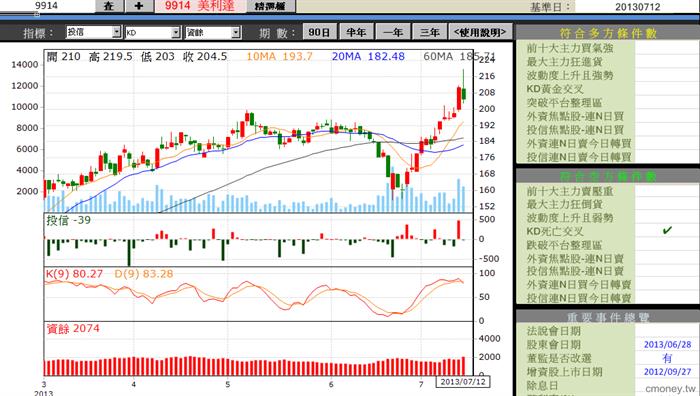Click the 外資焦點股-連N日買 row
Viewport: 700px width, 396px height.
608,116
